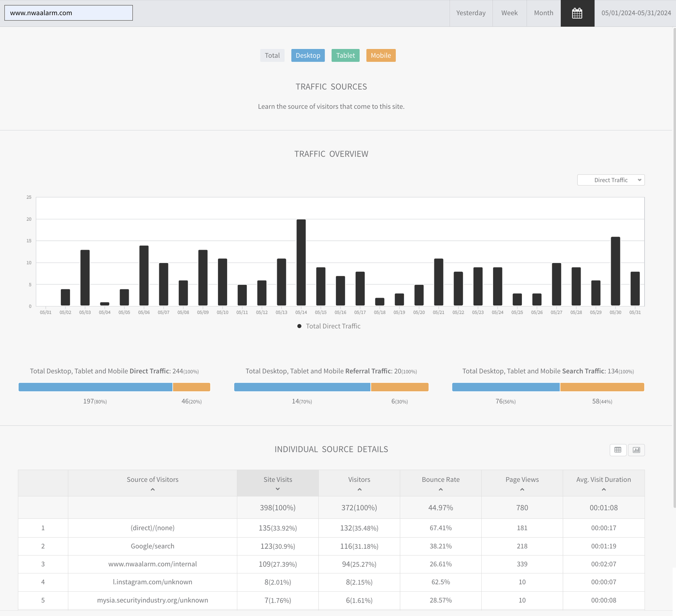676x616 pixels.
Task: Select the Yesterday time range tab
Action: [471, 13]
